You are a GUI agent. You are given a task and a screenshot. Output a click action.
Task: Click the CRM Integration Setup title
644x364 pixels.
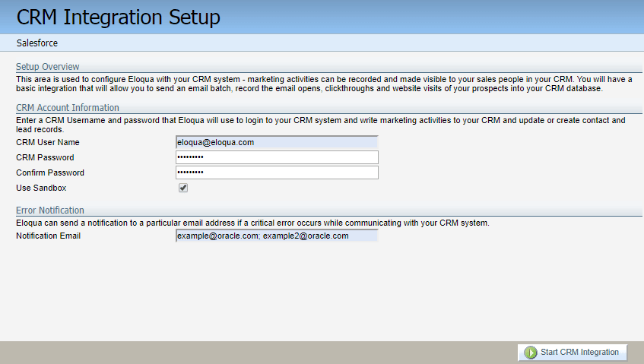[119, 17]
